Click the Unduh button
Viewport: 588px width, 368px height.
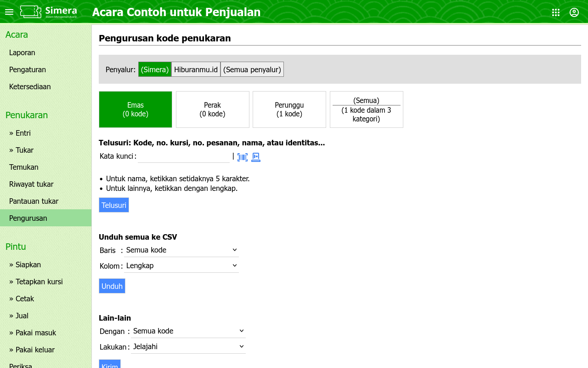(112, 286)
